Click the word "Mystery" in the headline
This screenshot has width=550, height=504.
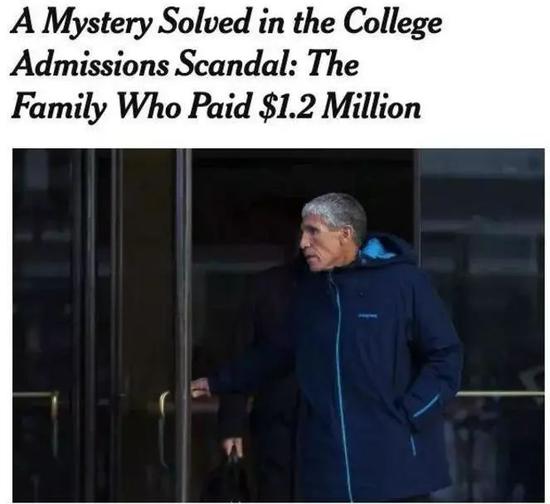98,23
